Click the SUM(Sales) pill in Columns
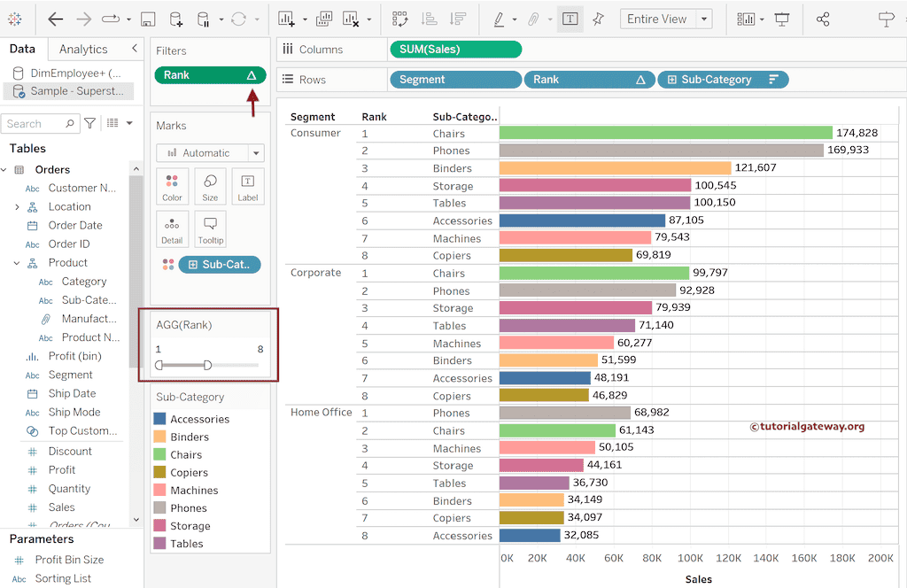 coord(455,50)
